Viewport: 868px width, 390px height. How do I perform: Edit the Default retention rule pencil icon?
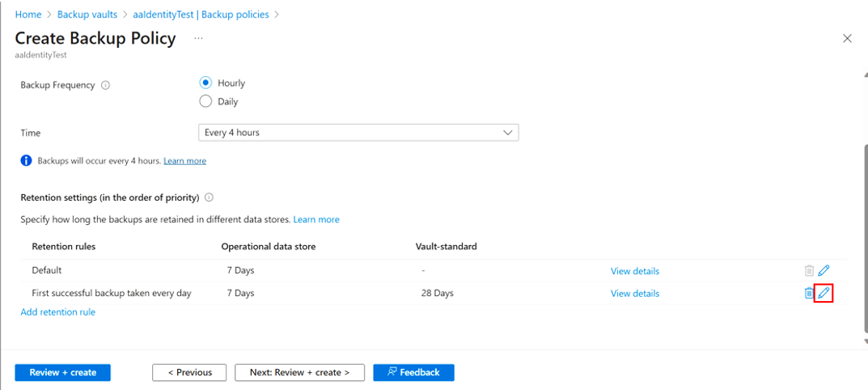tap(824, 271)
